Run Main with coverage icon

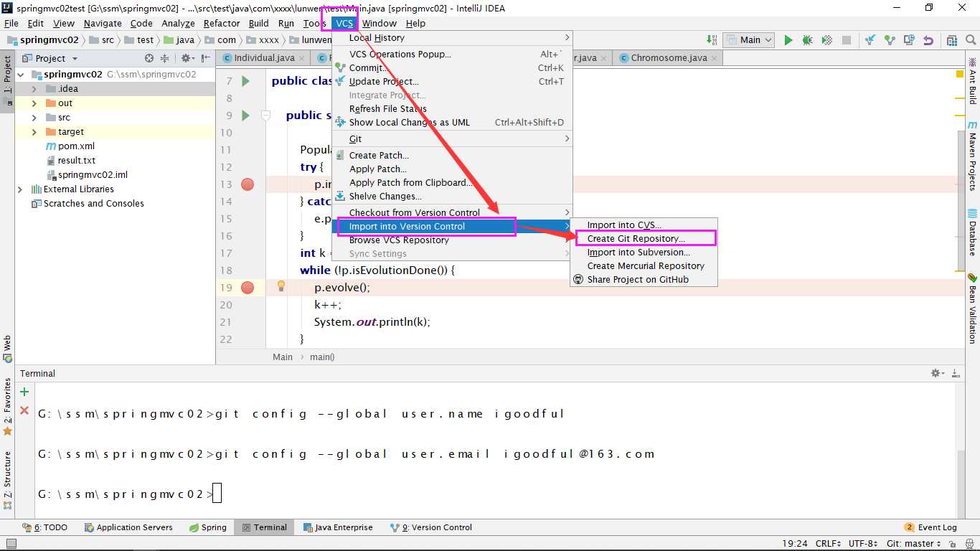[x=827, y=40]
